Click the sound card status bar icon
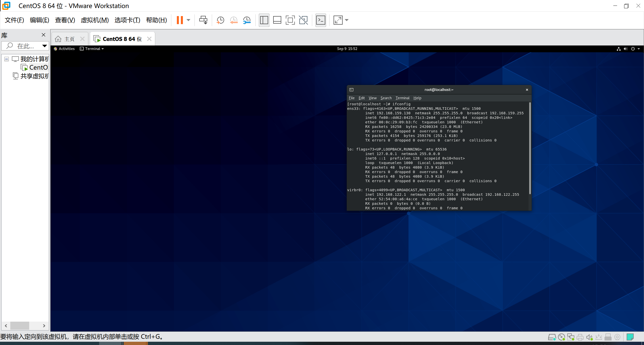Image resolution: width=644 pixels, height=345 pixels. coord(589,337)
